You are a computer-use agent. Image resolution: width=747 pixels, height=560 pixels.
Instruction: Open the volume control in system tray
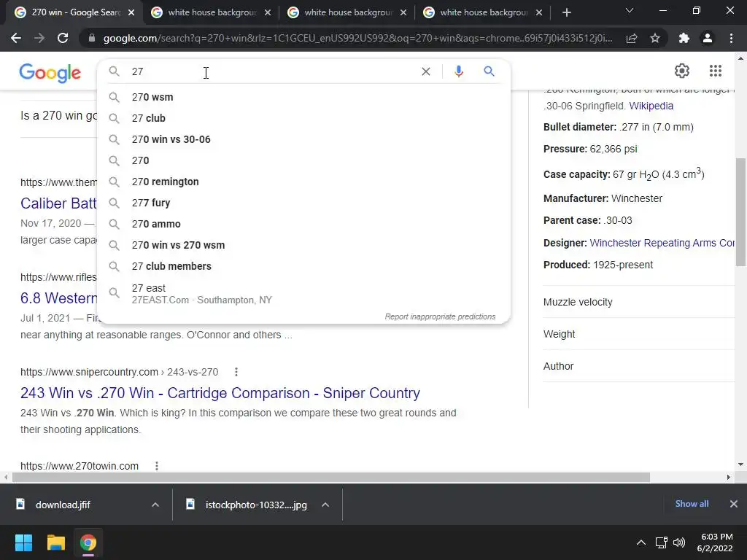coord(679,542)
